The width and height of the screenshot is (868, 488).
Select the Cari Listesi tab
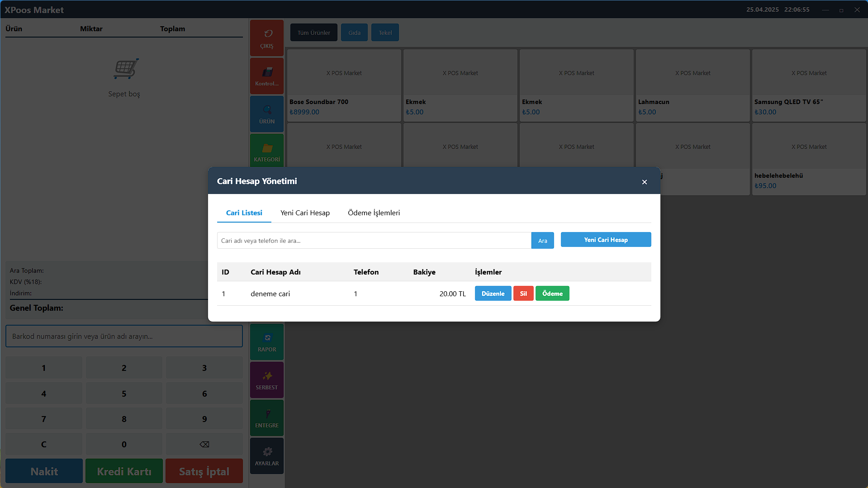click(x=244, y=213)
